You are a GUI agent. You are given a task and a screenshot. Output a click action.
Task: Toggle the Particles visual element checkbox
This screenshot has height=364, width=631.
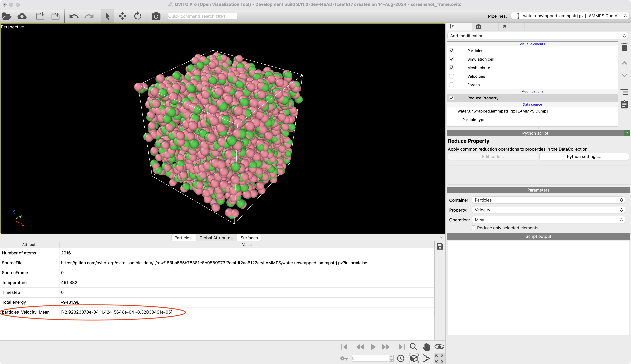click(451, 51)
